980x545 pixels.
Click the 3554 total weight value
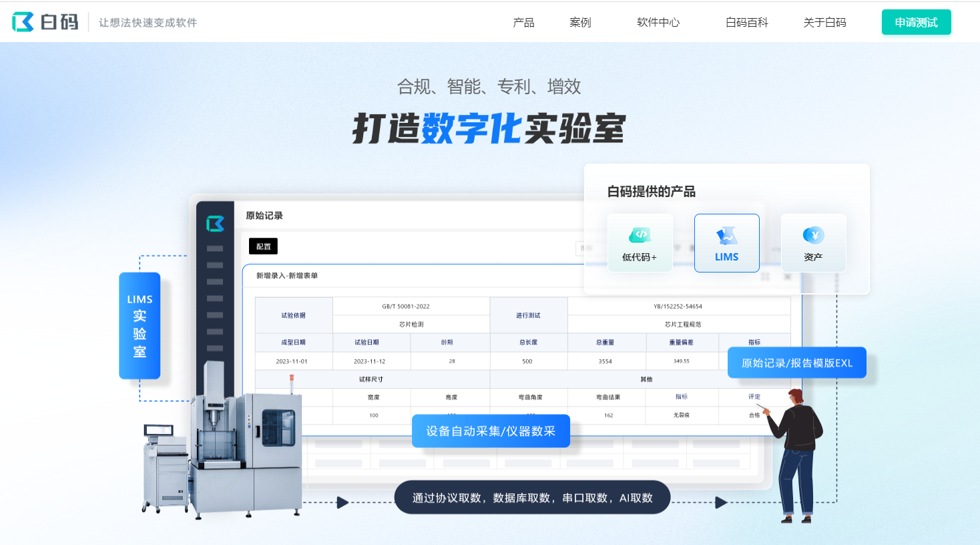605,361
